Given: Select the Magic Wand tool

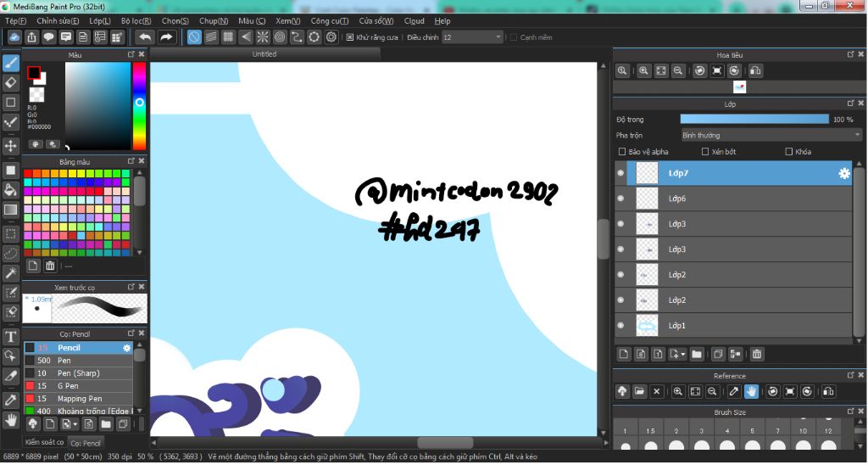Looking at the screenshot, I should click(x=10, y=272).
